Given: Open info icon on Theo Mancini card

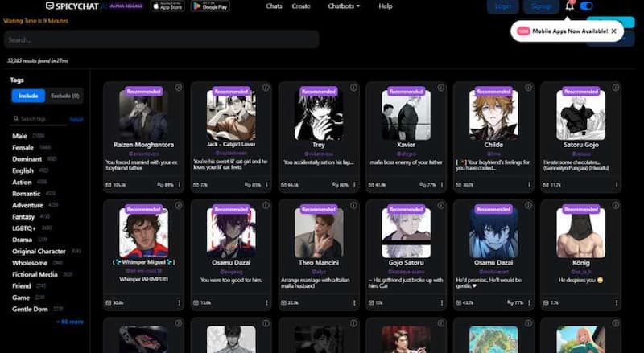Looking at the screenshot, I should (x=353, y=205).
